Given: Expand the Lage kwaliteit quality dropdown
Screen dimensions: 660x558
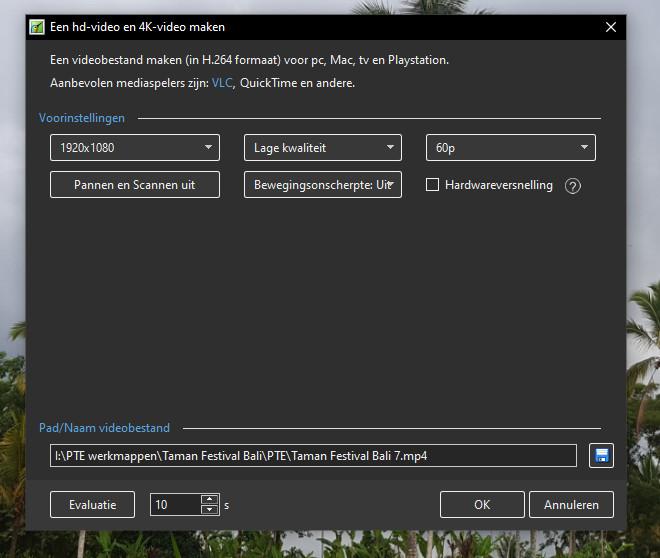Looking at the screenshot, I should (x=322, y=148).
